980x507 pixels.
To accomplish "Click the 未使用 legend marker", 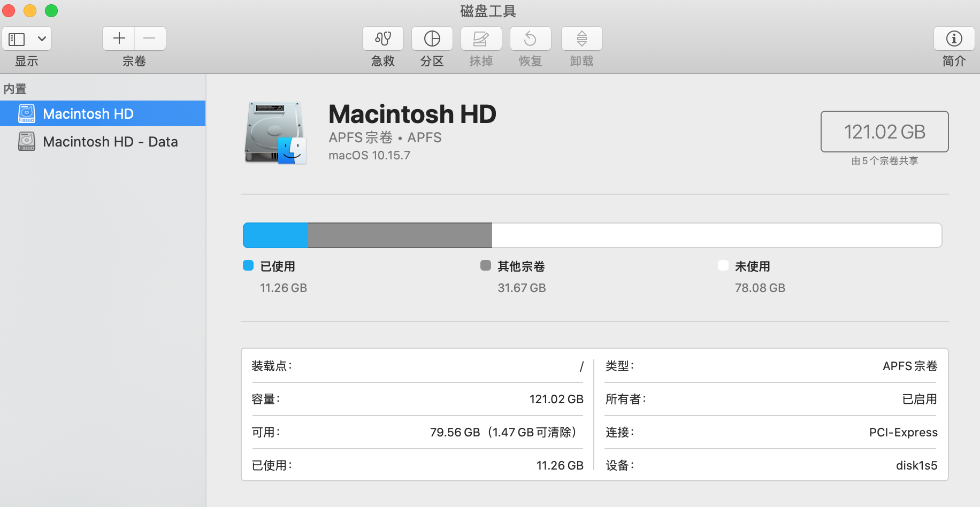I will (723, 265).
